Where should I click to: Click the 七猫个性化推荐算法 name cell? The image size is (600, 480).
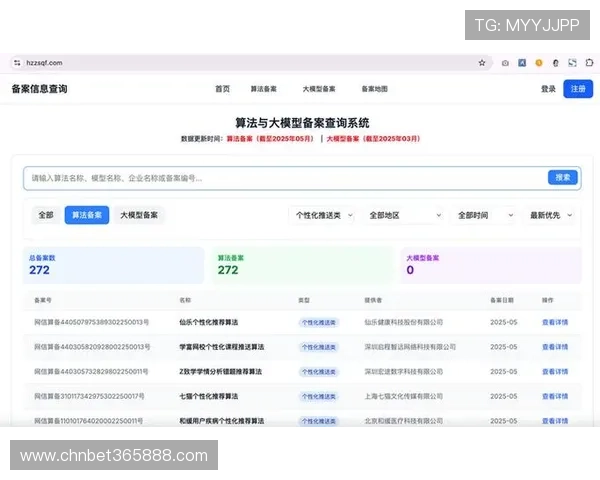[209, 396]
